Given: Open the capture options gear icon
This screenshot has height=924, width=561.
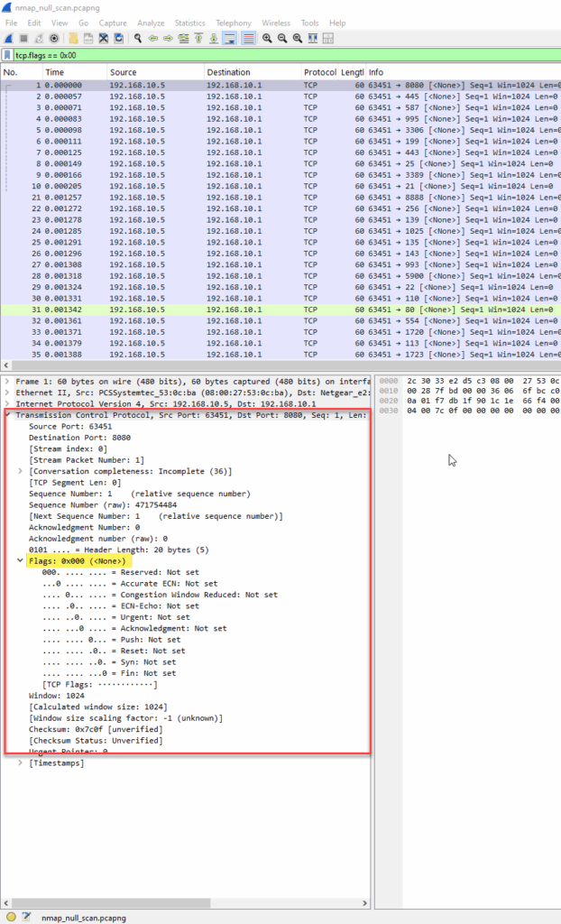Looking at the screenshot, I should [54, 38].
